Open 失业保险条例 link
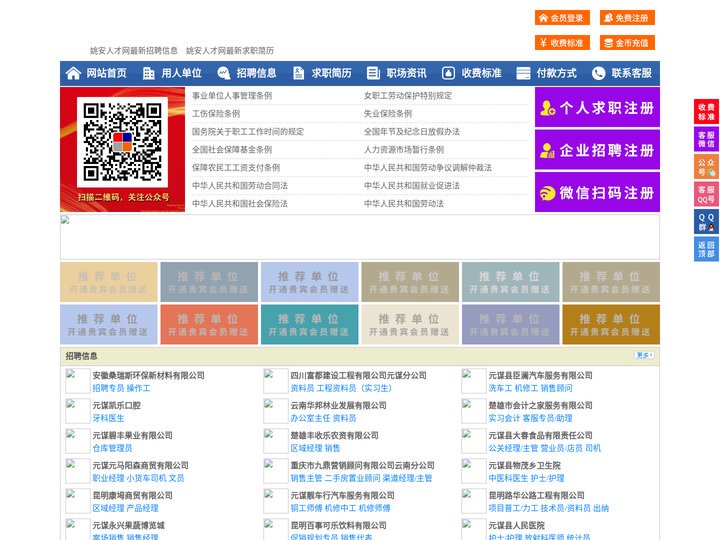 click(x=388, y=113)
